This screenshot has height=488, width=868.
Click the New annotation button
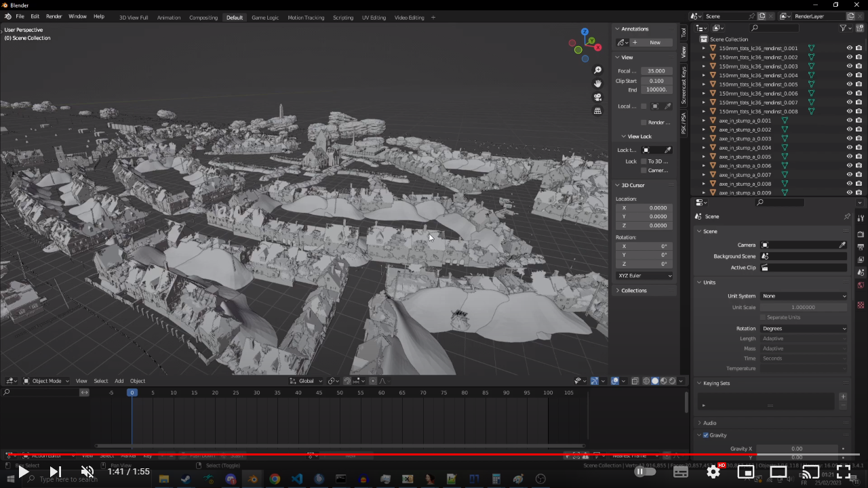654,42
